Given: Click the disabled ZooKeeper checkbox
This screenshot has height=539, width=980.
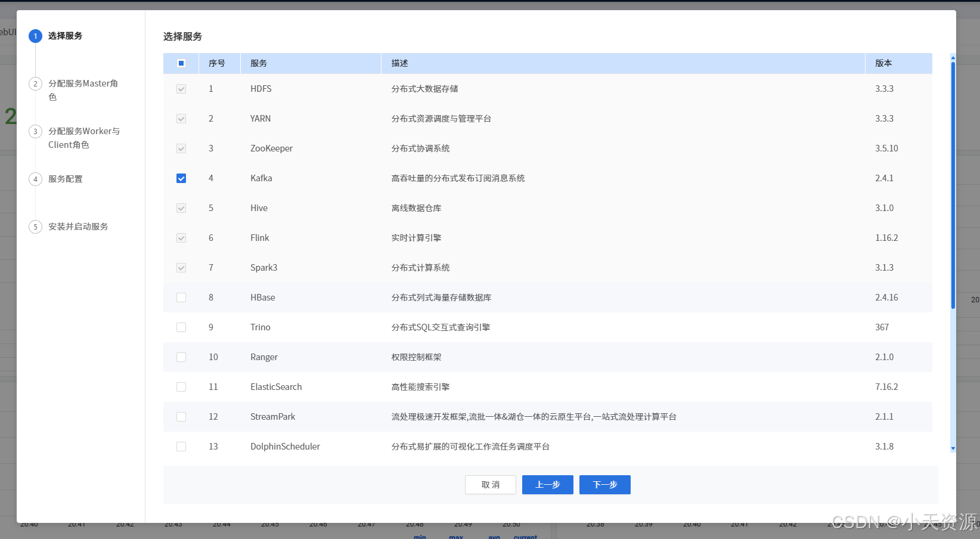Looking at the screenshot, I should click(x=181, y=148).
